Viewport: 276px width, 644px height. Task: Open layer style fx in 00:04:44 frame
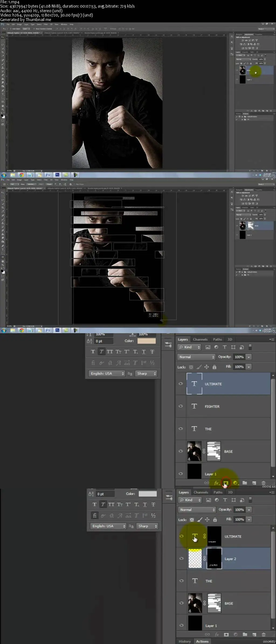(x=216, y=483)
